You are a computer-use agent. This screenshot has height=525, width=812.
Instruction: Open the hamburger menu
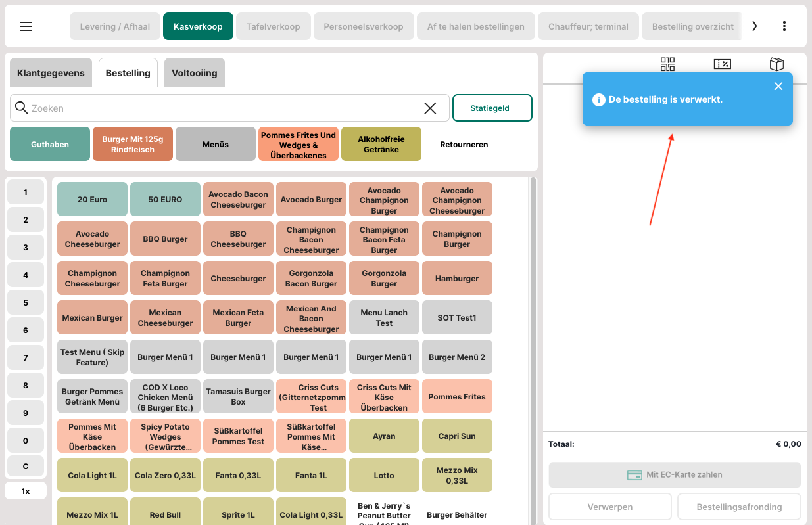pos(26,26)
